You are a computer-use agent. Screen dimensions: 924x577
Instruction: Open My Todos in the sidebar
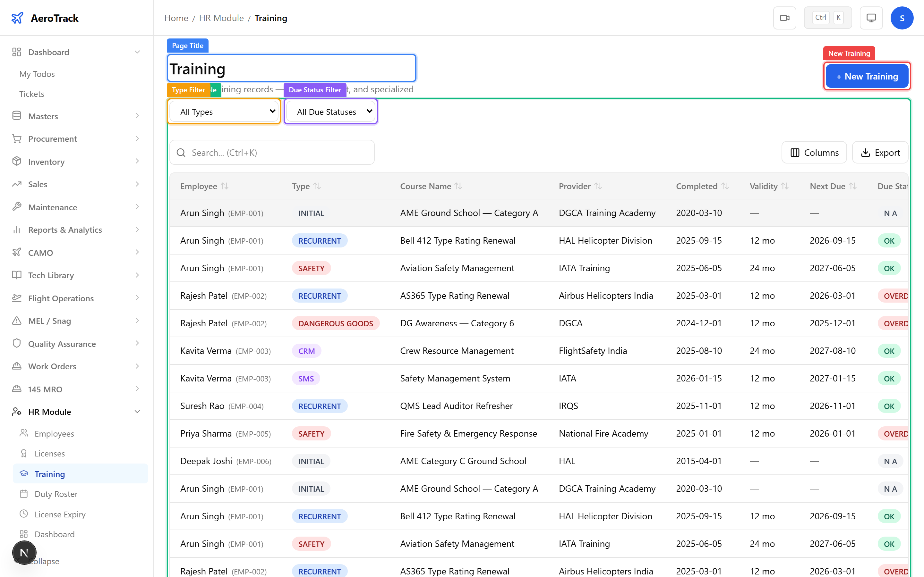point(37,74)
